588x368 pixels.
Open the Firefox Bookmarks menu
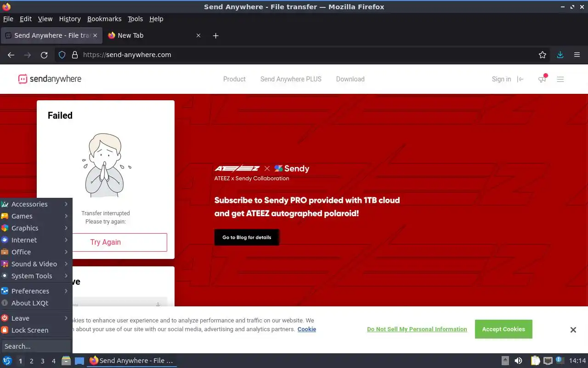(x=104, y=19)
